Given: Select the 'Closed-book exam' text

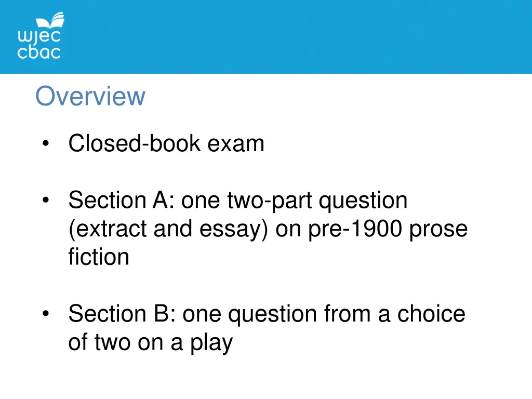Looking at the screenshot, I should coord(166,143).
